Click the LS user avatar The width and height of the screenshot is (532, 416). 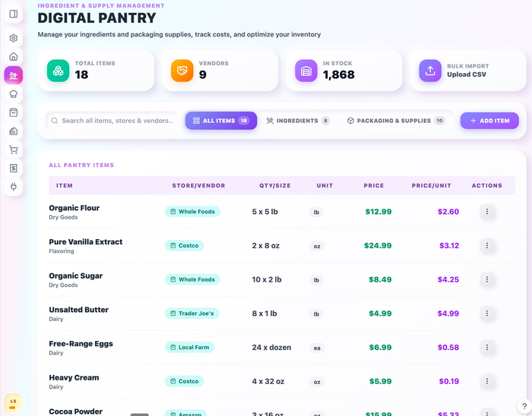click(13, 403)
